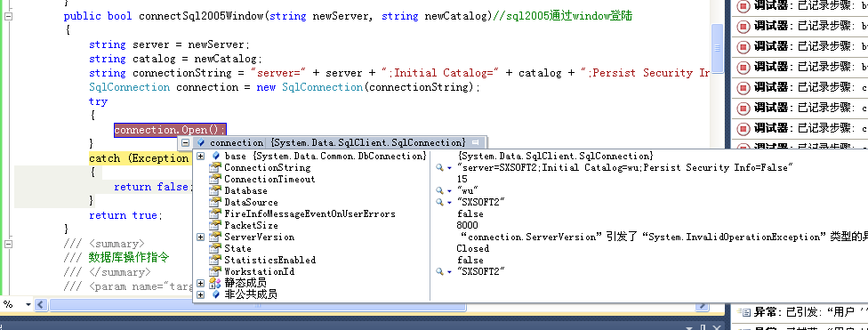Open the editor zoom percentage dropdown
Viewport: 868px width, 330px height.
click(28, 304)
